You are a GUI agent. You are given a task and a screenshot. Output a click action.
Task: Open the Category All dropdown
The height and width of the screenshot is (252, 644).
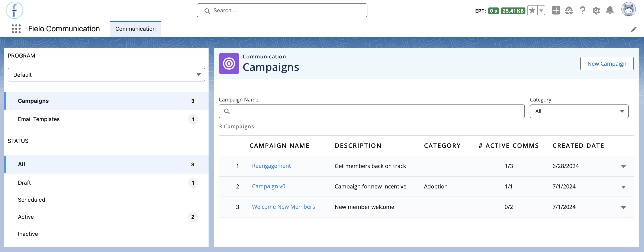pyautogui.click(x=579, y=111)
